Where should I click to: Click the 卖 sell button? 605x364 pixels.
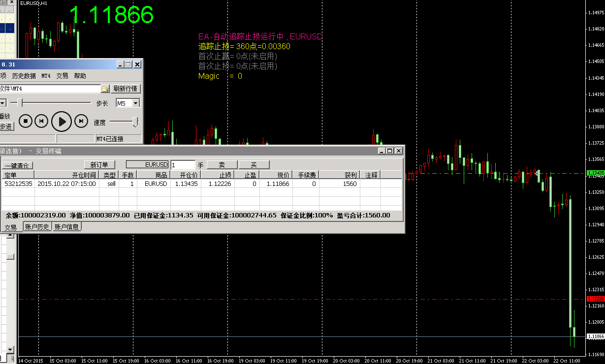coord(222,165)
